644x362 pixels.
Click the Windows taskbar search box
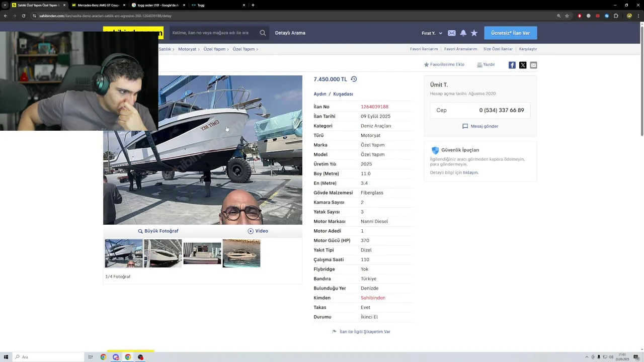(48, 357)
